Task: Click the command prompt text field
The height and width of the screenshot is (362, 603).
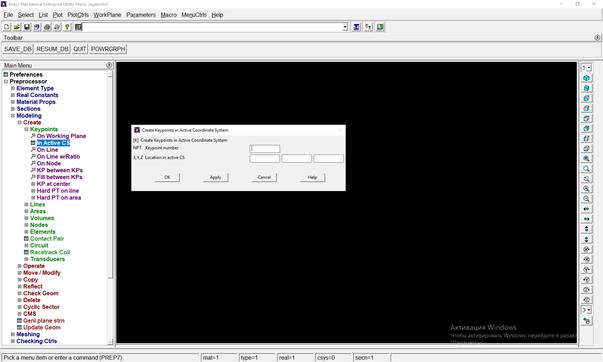Action: coord(212,27)
